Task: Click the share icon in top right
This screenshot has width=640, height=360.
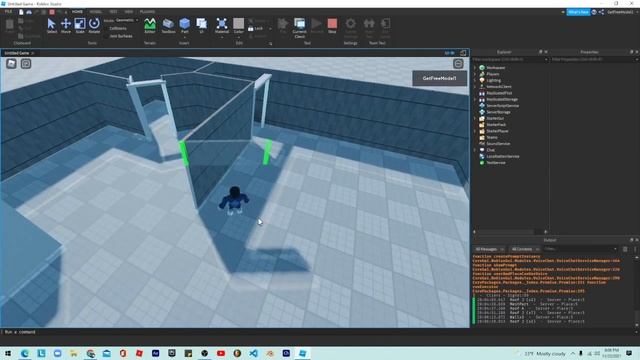Action: [601, 12]
